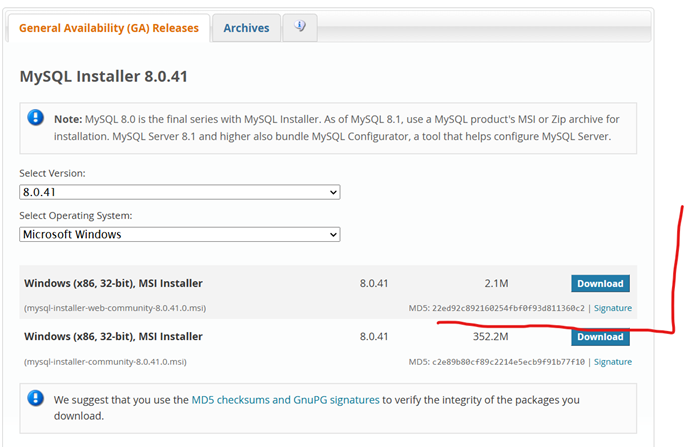Click the MD5 hash c2e89b80cf89c2214e5ecb9f91b77f10
This screenshot has height=447, width=692.
coord(508,362)
